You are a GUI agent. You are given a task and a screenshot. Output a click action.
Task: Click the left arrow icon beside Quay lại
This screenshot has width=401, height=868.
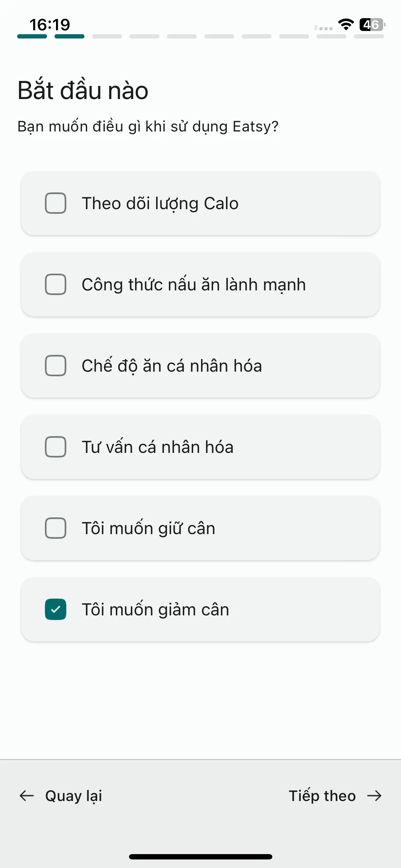[x=27, y=796]
